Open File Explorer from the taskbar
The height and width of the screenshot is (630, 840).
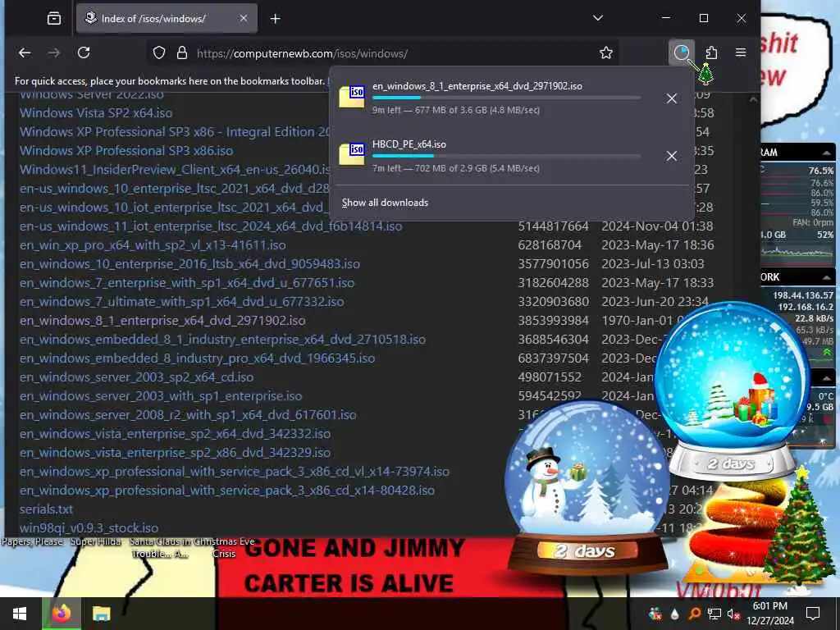pyautogui.click(x=101, y=614)
